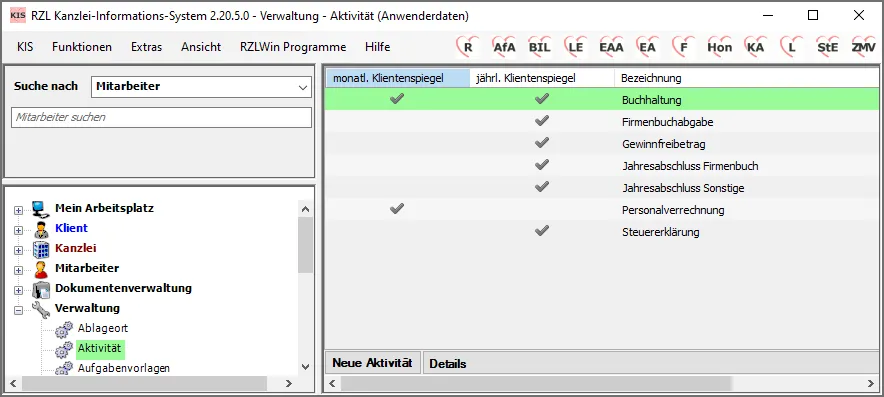Launch the LE heart program icon
Viewport: 884px width, 397px height.
575,47
